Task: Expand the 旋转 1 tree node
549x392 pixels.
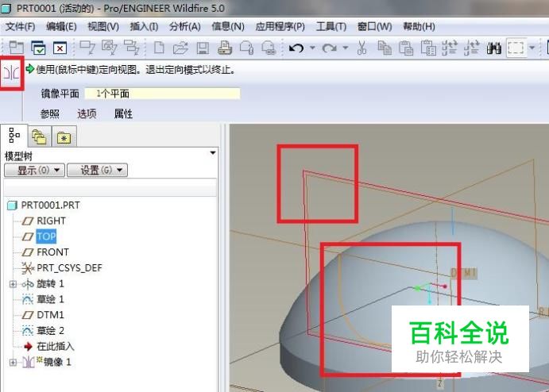Action: pos(13,284)
